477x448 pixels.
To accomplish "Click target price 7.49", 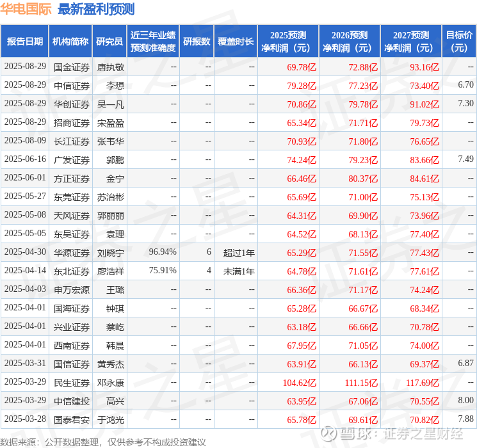I will click(x=465, y=159).
